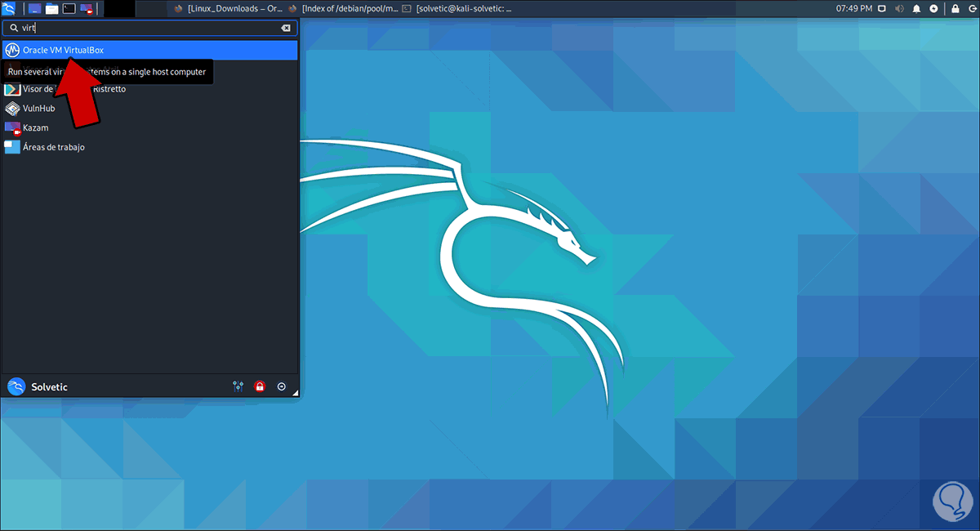
Task: Open Visor de imágenes Ristretto entry
Action: pyautogui.click(x=149, y=89)
